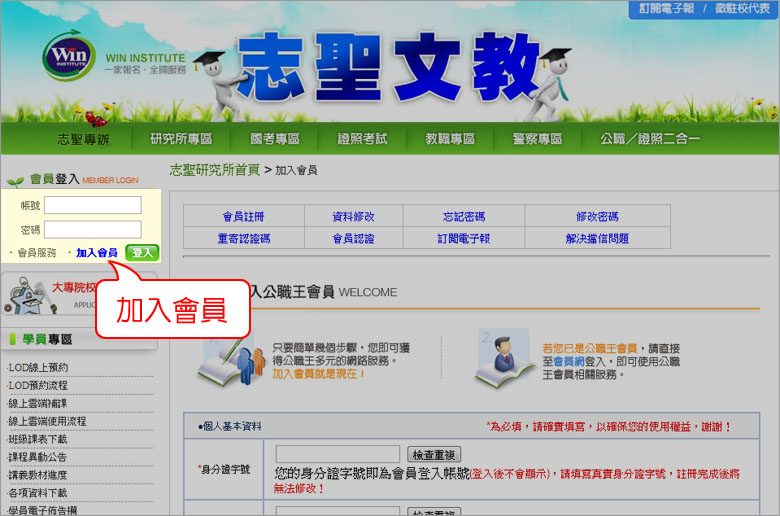
Task: Go to 志聖研究所首頁 breadcrumb
Action: [x=214, y=170]
